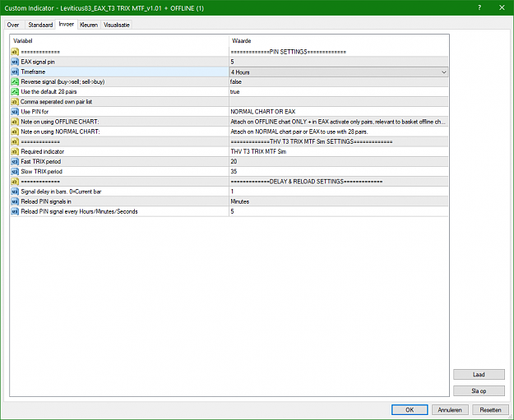Select the Reload PIN signals in Minutes value
This screenshot has width=514, height=420.
(339, 201)
